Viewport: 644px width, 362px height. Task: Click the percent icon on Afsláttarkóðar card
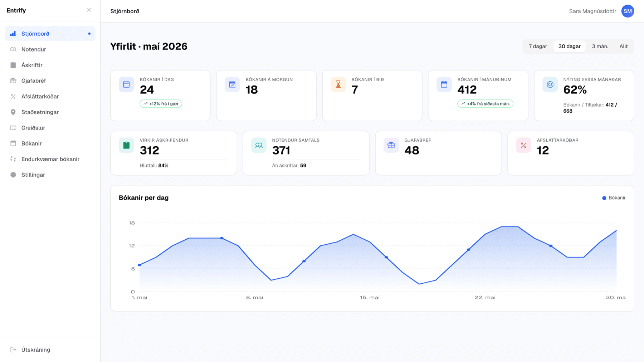click(x=523, y=145)
